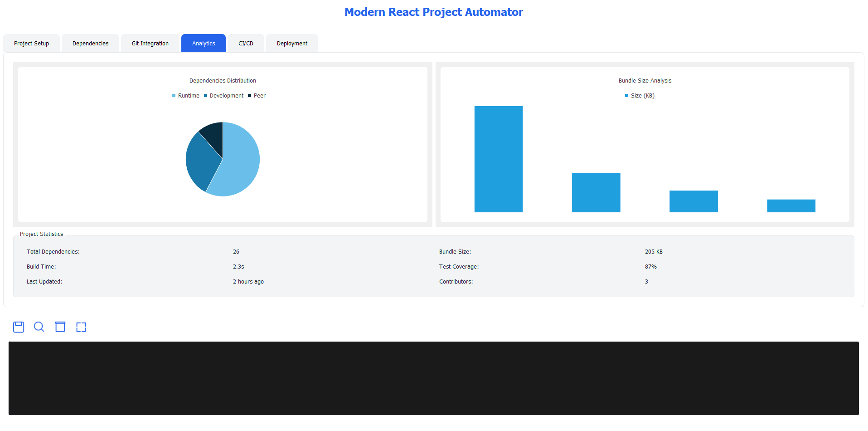Click the save disk icon
This screenshot has width=868, height=431.
pos(19,327)
